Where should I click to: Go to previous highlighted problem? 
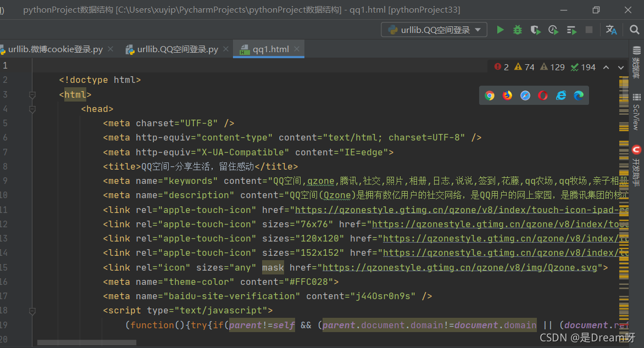tap(606, 68)
